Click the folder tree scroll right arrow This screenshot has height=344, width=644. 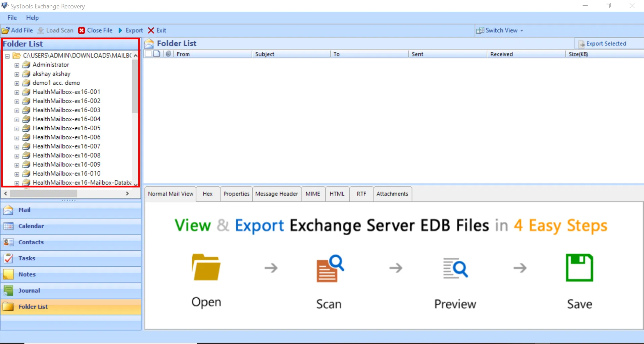127,193
